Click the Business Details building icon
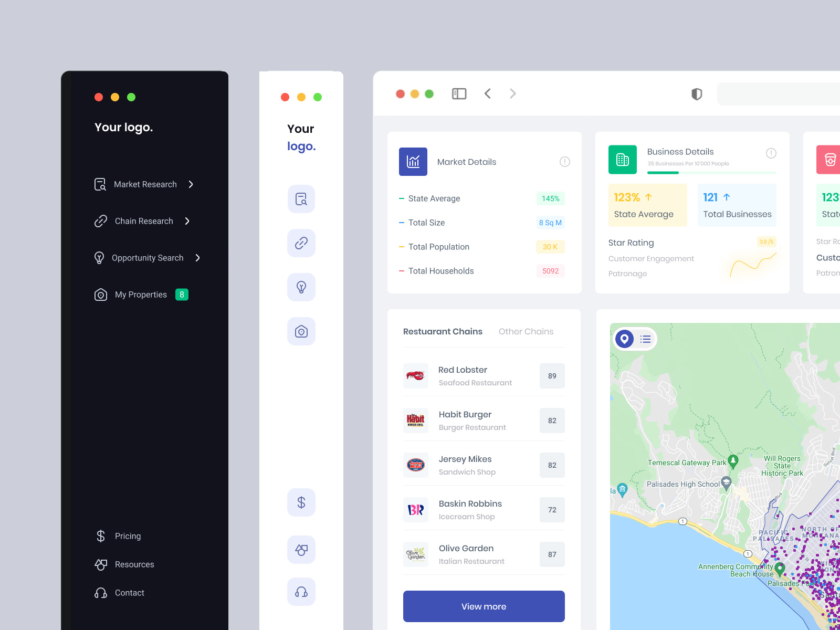 pos(623,160)
